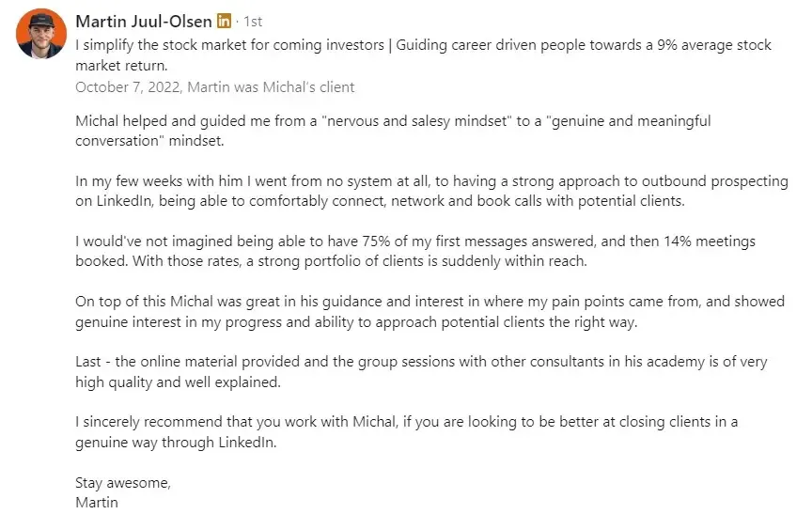
Task: Click the sentence 'I sincerely recommend that you work'
Action: click(x=407, y=431)
